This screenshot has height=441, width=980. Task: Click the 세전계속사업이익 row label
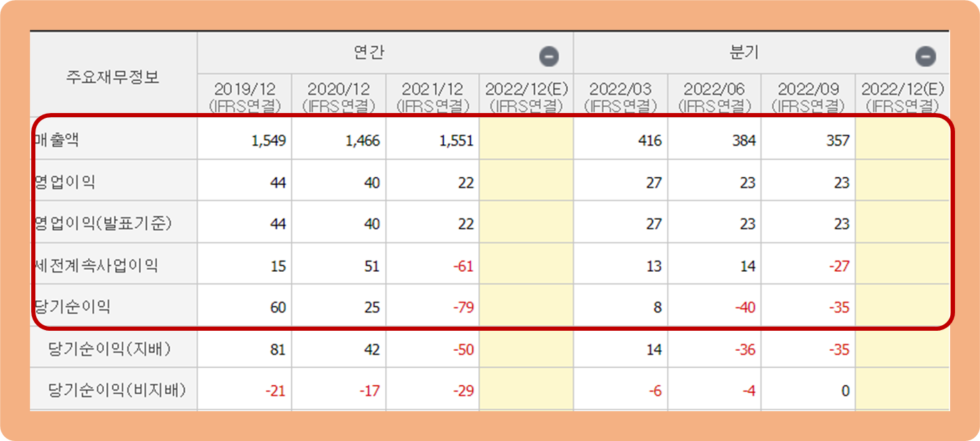[96, 266]
